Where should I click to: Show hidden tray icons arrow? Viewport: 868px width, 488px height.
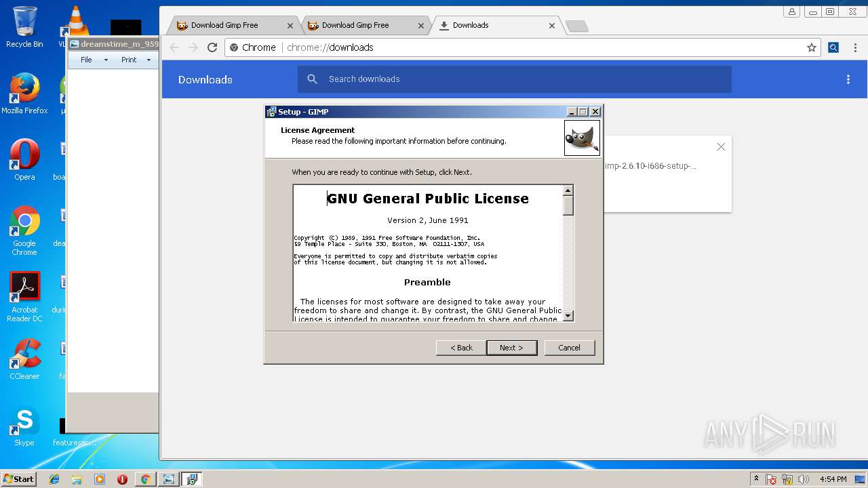[756, 479]
